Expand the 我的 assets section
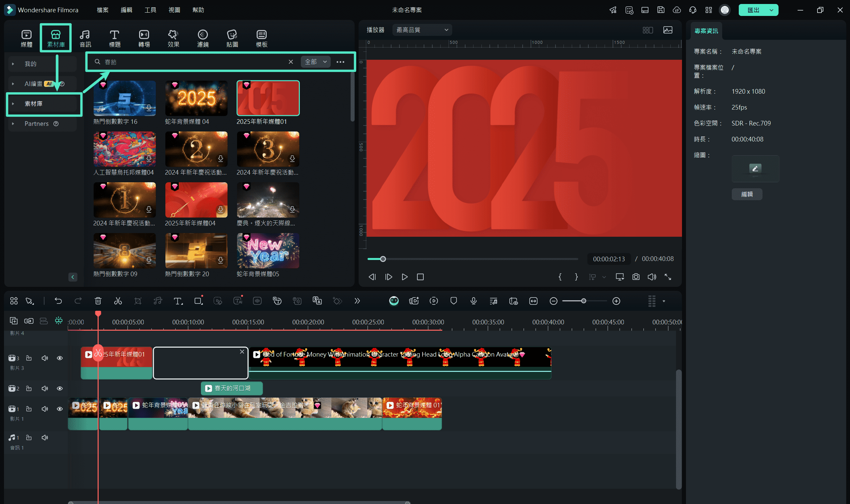850x504 pixels. tap(13, 64)
